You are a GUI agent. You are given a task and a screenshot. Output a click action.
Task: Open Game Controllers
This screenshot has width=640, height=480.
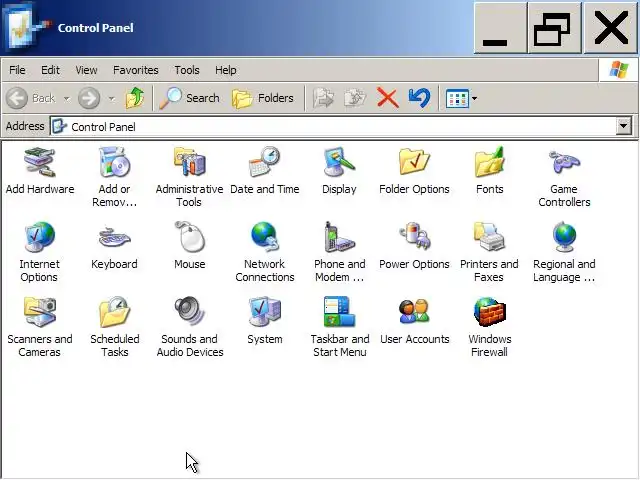pos(564,177)
